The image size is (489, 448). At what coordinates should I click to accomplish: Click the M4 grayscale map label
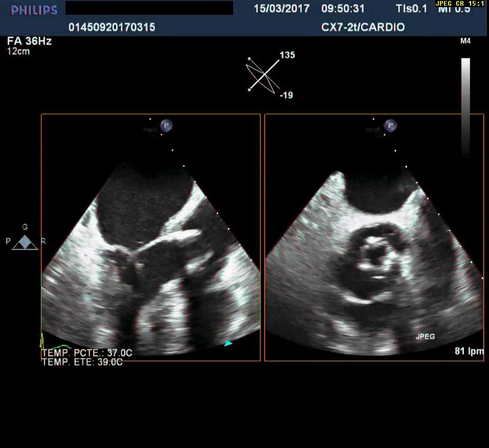point(465,41)
